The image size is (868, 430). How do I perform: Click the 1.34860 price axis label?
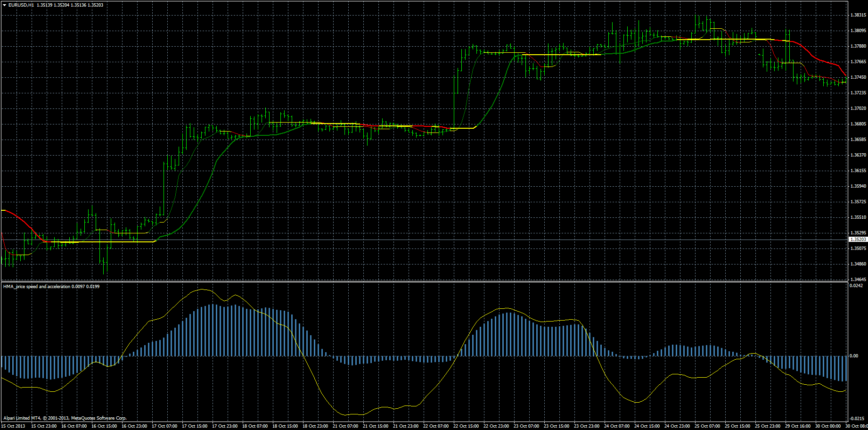(x=858, y=264)
